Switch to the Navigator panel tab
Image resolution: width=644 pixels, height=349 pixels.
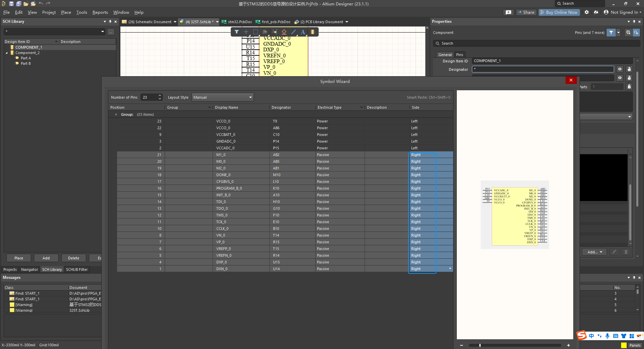point(30,269)
